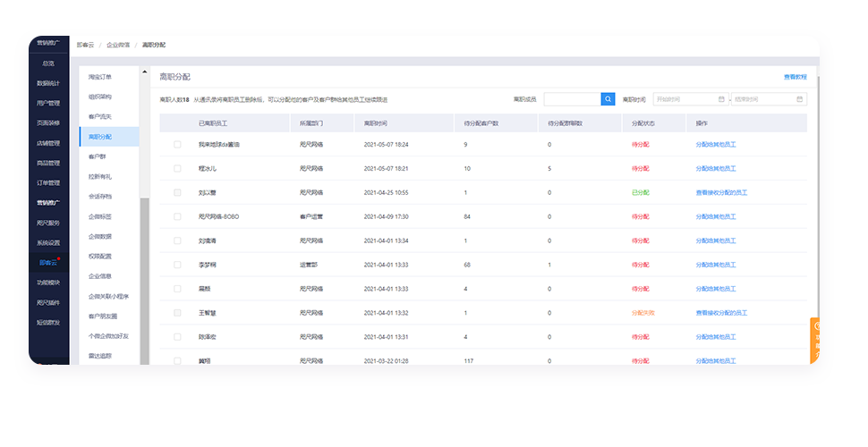Viewport: 868px width, 447px height.
Task: Click the 查看教程 link
Action: point(795,77)
